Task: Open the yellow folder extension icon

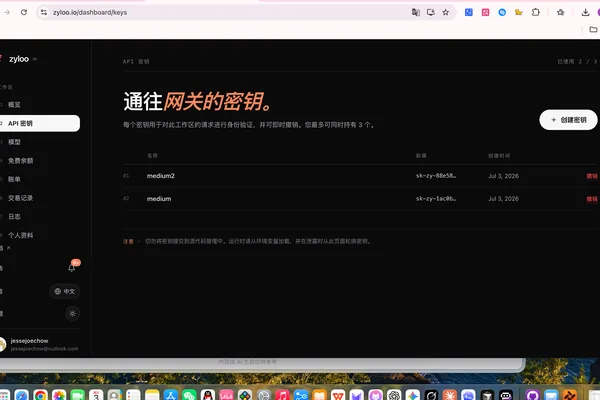Action: (x=519, y=12)
